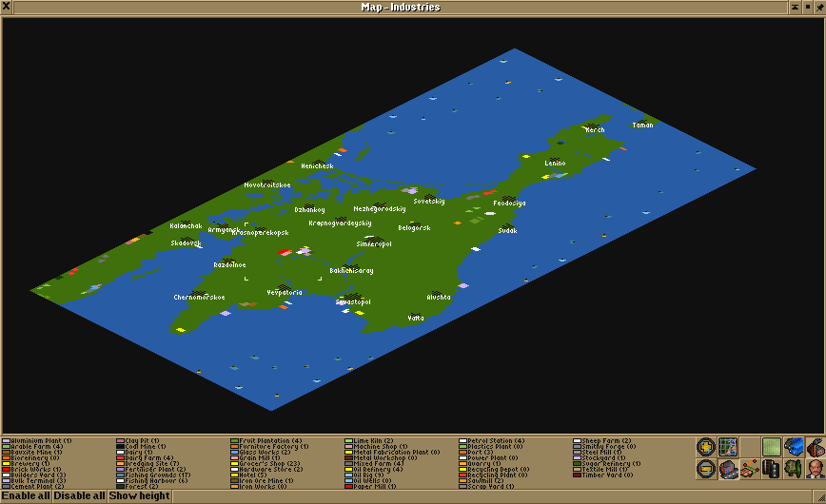
Task: Toggle Hotel (5) legend entry
Action: (248, 475)
